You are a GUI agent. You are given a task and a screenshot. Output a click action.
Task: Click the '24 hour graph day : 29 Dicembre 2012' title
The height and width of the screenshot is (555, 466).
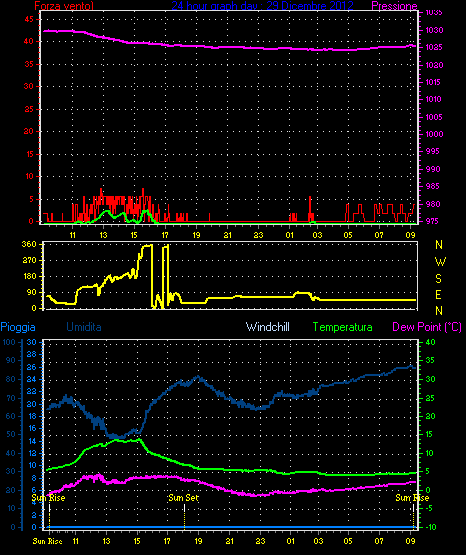click(x=262, y=5)
